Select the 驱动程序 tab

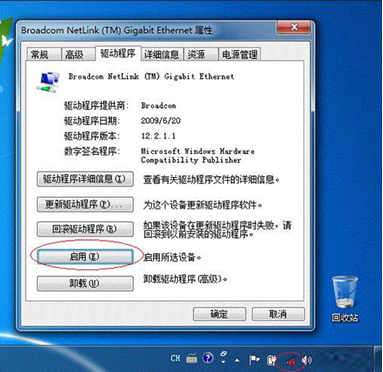coord(118,53)
